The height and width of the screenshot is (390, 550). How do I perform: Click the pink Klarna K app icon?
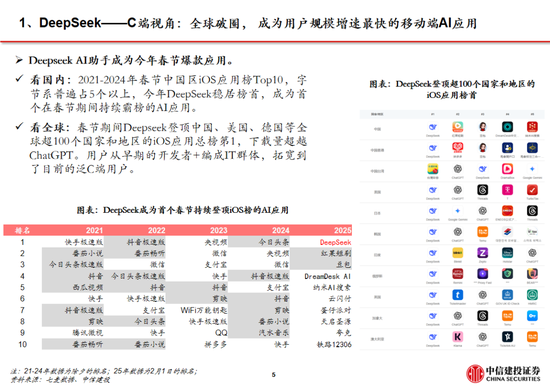click(458, 337)
